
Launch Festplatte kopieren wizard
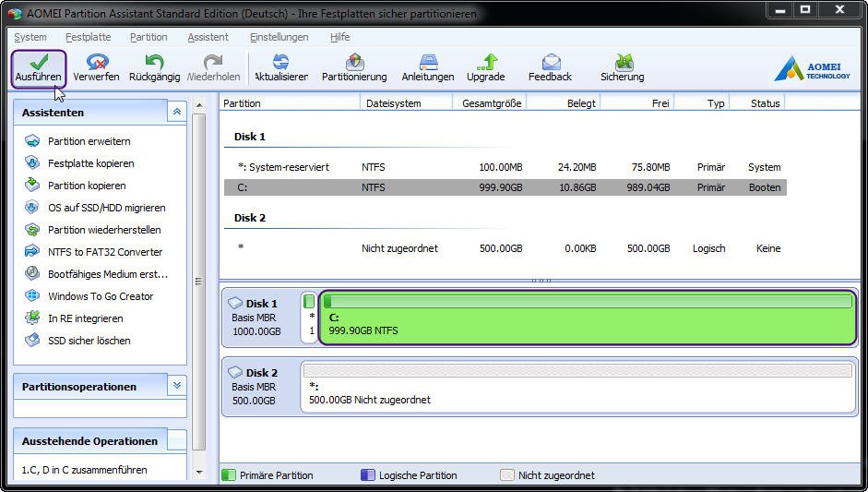(90, 163)
